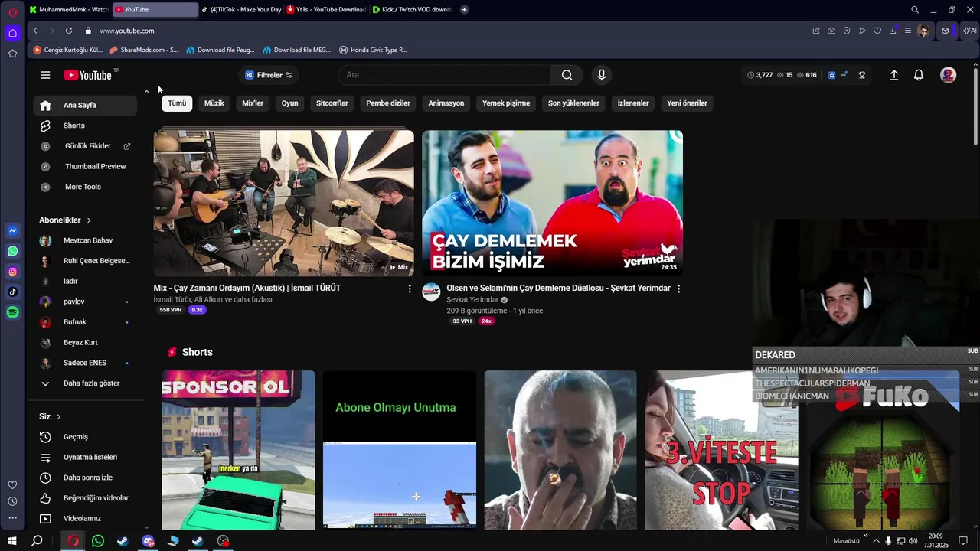Open Opera sidebar history clock icon

click(12, 501)
